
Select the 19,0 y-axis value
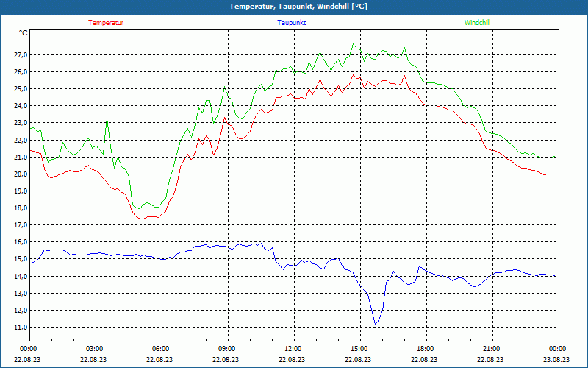coord(21,191)
